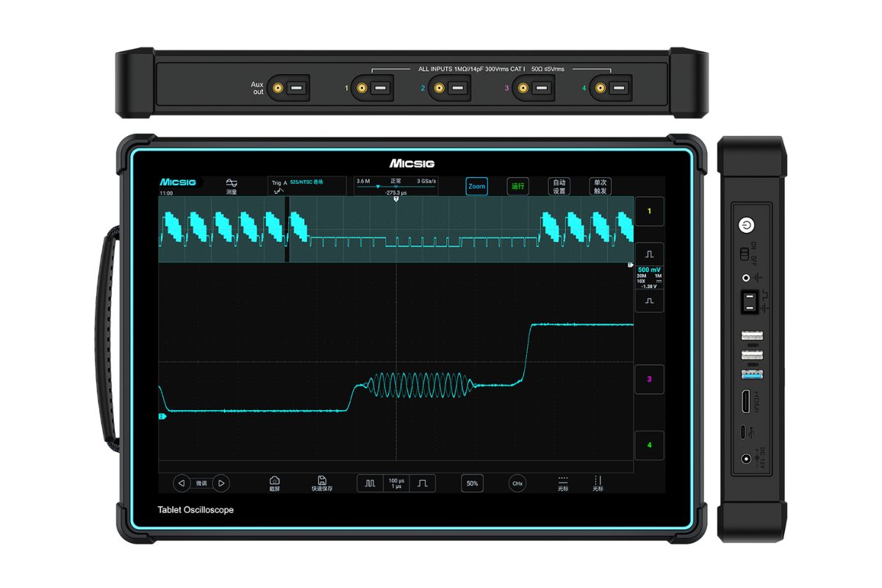
Task: Select channel 3 button on the screen
Action: [x=649, y=379]
